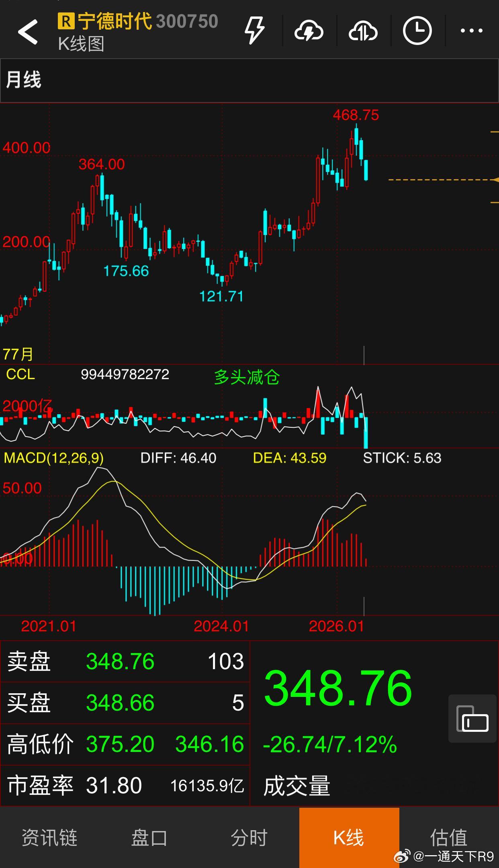This screenshot has height=868, width=499.
Task: Tap the CCL indicator label
Action: point(20,374)
